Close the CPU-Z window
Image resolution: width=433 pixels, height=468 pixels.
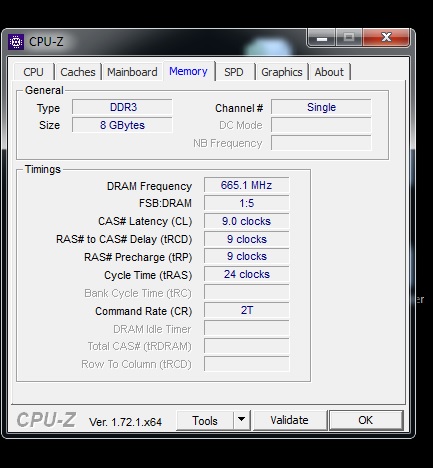click(x=386, y=38)
